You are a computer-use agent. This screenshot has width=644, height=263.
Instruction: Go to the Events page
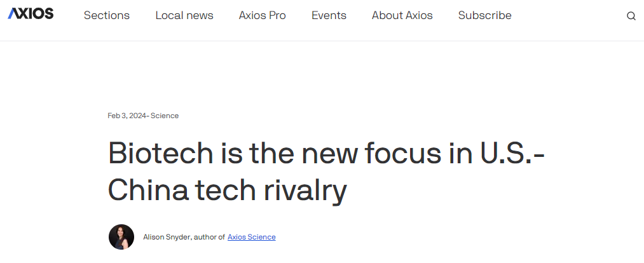click(x=329, y=16)
